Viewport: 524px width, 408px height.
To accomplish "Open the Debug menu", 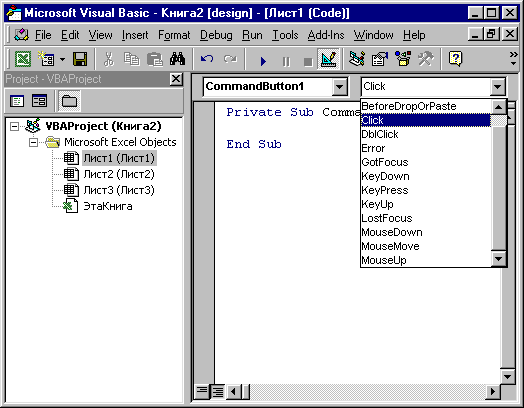I will tap(216, 35).
